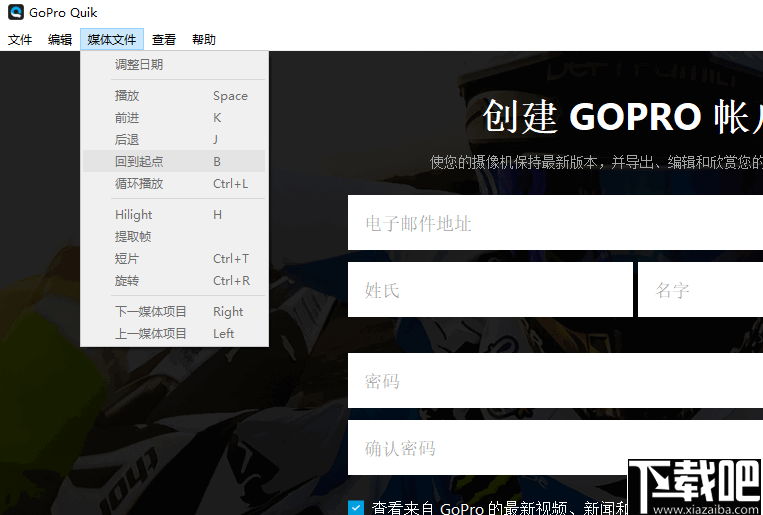Choose 下一媒体项目 menu entry
The width and height of the screenshot is (763, 515).
coord(174,311)
